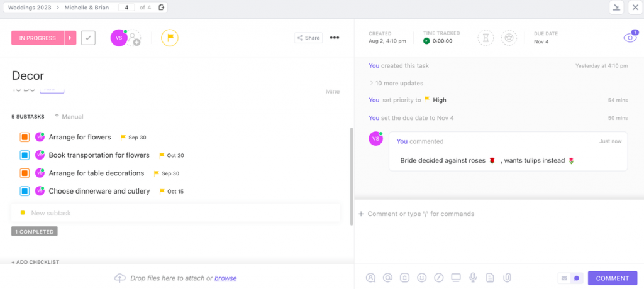Open the emoji picker in comment toolbar
The height and width of the screenshot is (289, 644).
coord(422,278)
